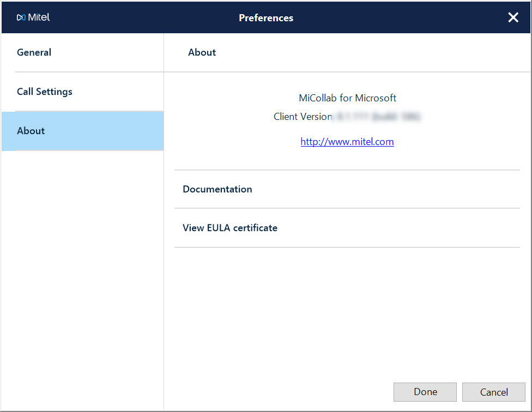This screenshot has width=532, height=412.
Task: Switch to Call Settings section
Action: click(x=82, y=92)
